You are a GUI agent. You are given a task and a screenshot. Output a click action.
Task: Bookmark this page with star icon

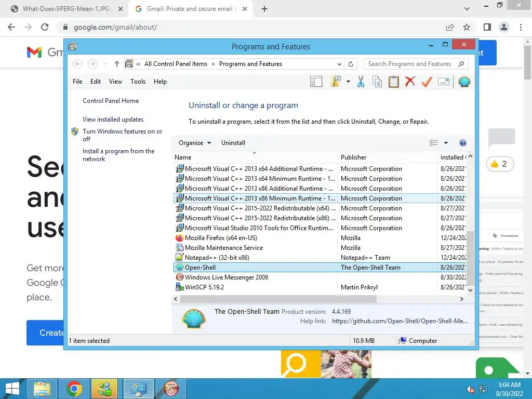[467, 27]
